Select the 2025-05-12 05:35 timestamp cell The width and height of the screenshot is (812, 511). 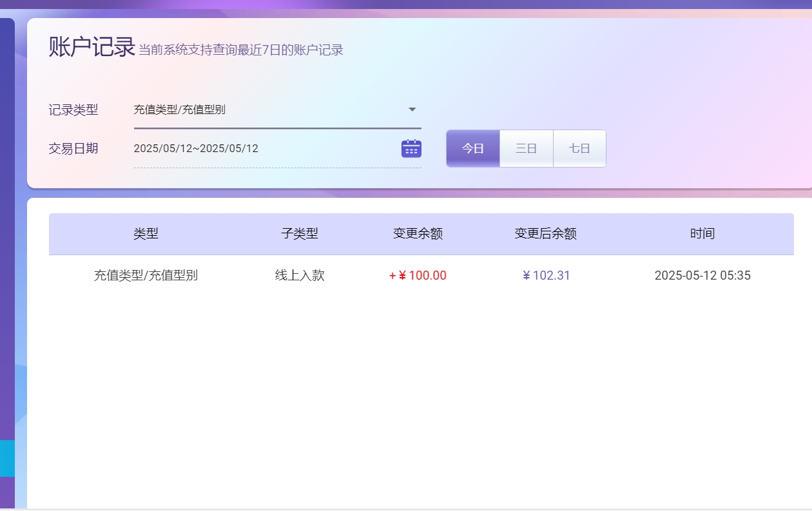tap(702, 276)
